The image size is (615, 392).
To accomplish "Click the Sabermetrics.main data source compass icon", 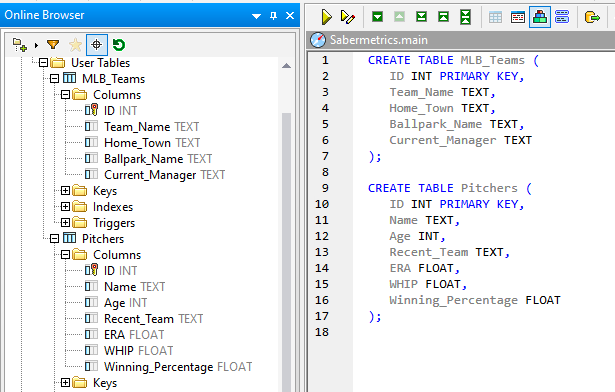I will (x=318, y=40).
